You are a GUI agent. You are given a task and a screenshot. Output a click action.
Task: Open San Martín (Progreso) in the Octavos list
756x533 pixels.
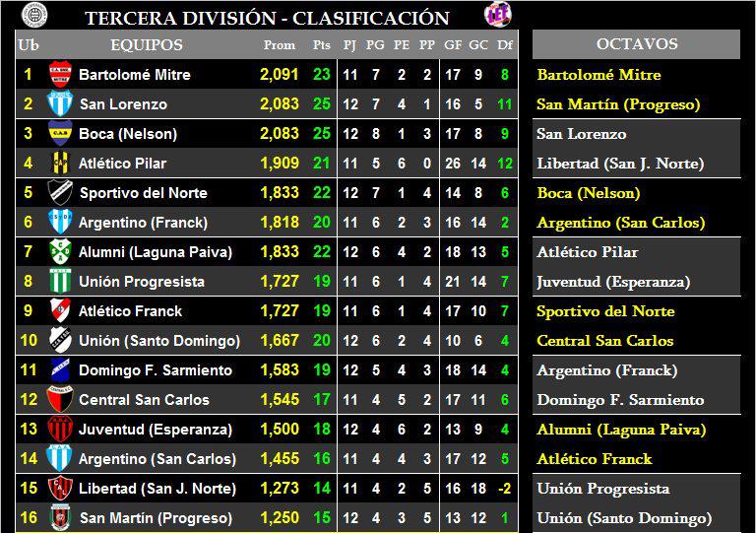click(x=618, y=104)
